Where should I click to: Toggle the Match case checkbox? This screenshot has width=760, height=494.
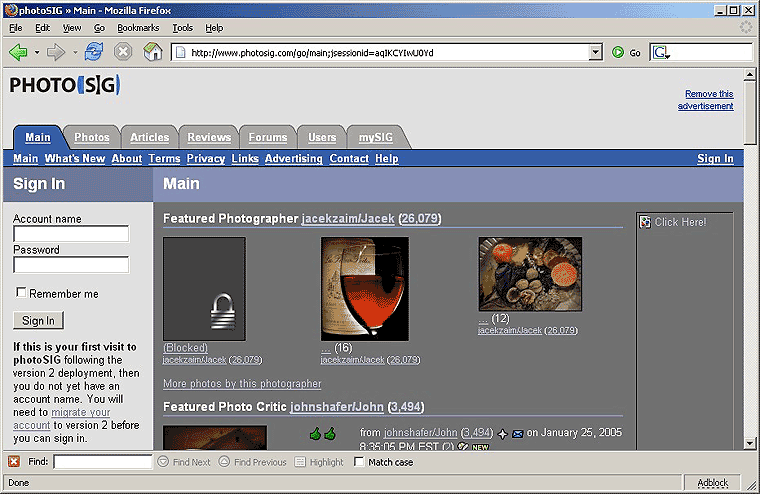point(359,462)
